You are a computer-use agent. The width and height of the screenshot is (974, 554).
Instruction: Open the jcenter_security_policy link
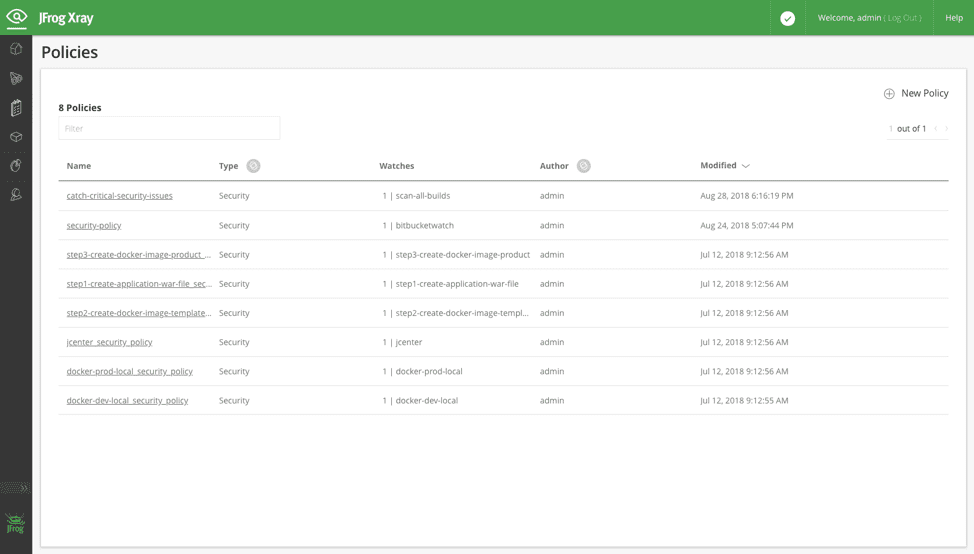coord(109,342)
